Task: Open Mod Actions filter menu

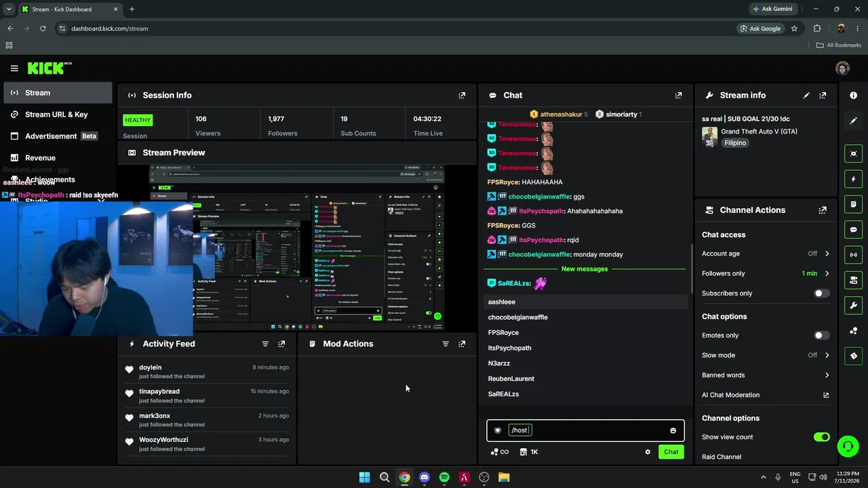Action: [x=446, y=344]
